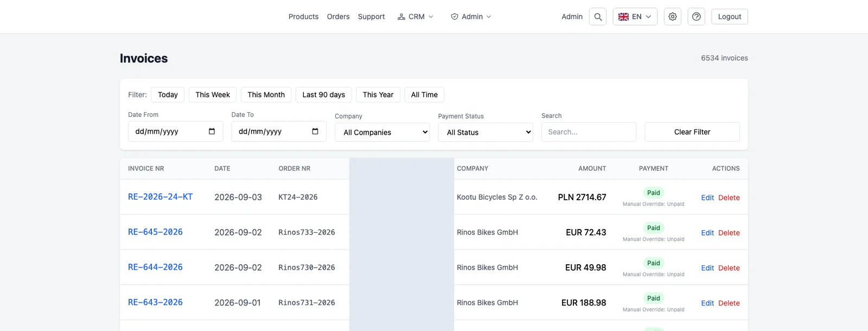Expand the Admin menu chevron

tap(489, 17)
